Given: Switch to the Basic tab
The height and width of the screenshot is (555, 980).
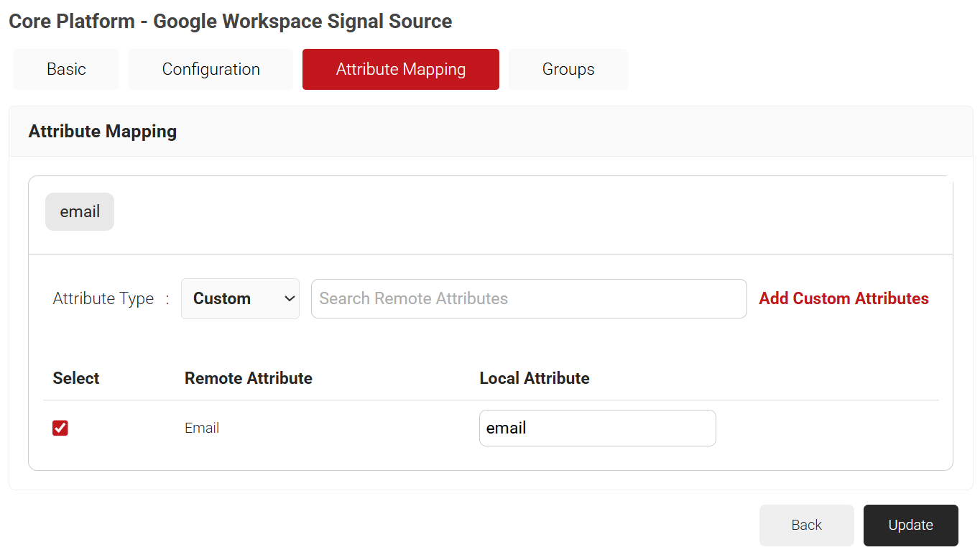Looking at the screenshot, I should (x=66, y=70).
